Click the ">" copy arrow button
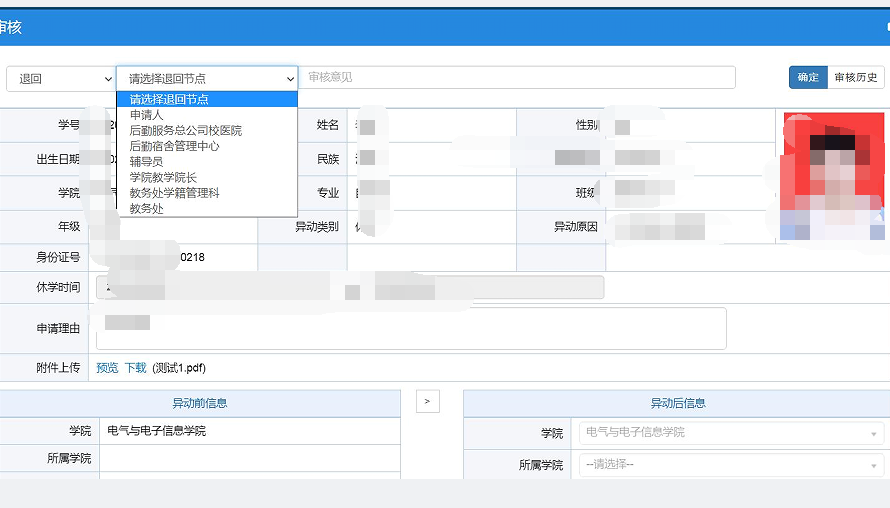The image size is (890, 508). tap(427, 402)
